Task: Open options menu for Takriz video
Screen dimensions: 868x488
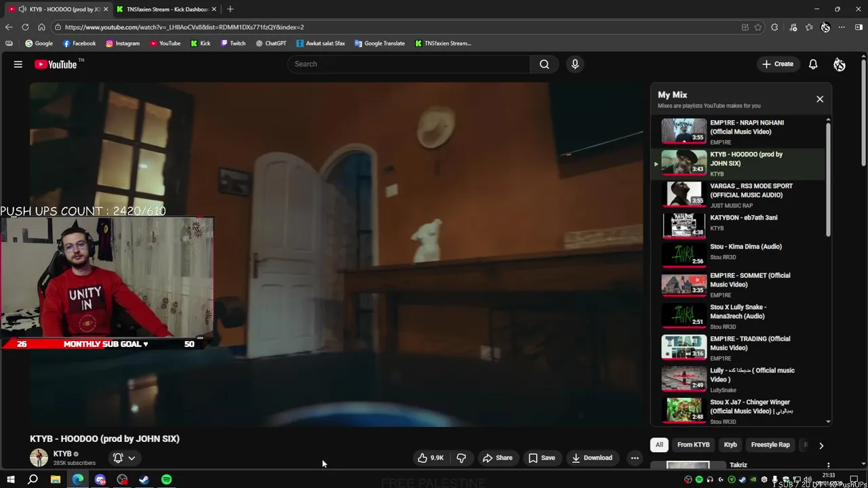Action: click(x=828, y=466)
